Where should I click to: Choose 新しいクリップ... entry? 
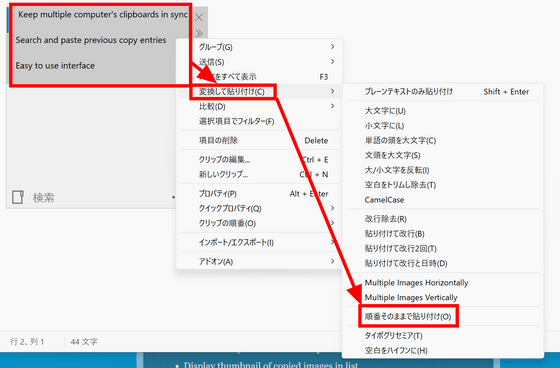tap(260, 174)
